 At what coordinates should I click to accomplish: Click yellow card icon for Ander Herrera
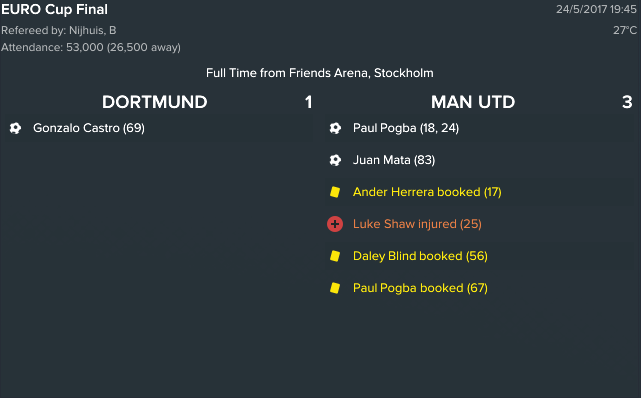335,192
